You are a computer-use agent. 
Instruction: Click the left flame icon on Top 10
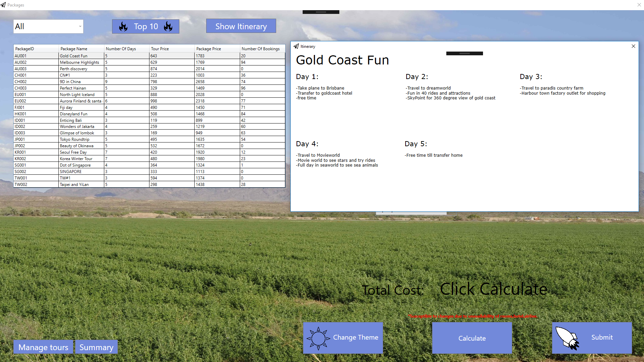pos(123,26)
